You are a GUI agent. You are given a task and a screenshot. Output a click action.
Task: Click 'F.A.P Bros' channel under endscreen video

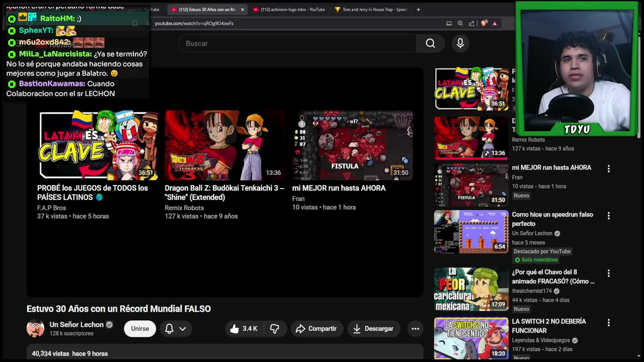pyautogui.click(x=51, y=208)
